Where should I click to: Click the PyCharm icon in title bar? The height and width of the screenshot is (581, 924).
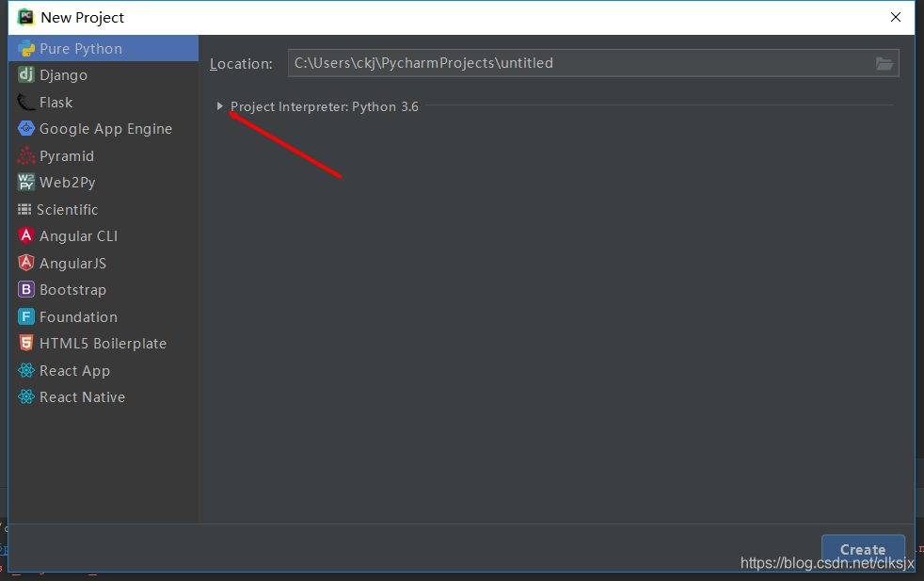25,17
